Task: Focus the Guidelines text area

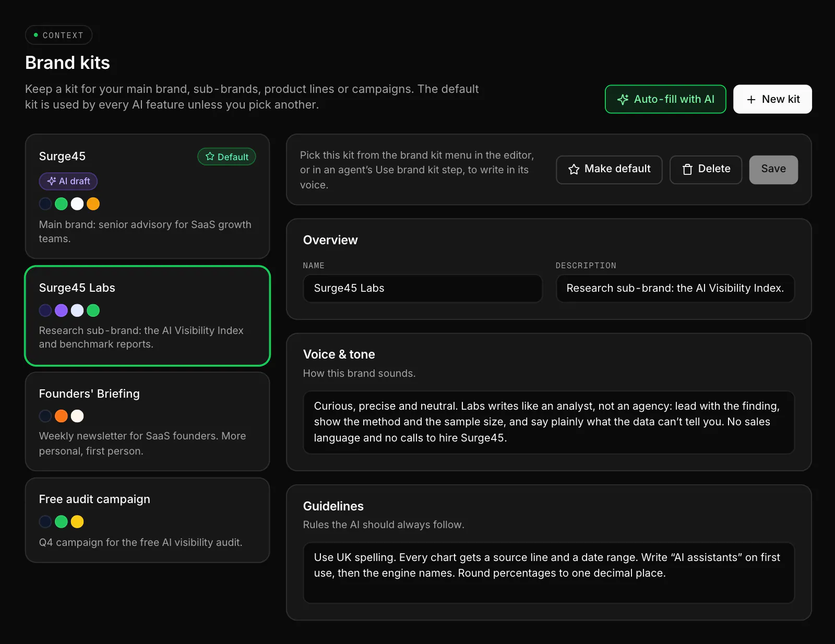Action: tap(549, 573)
